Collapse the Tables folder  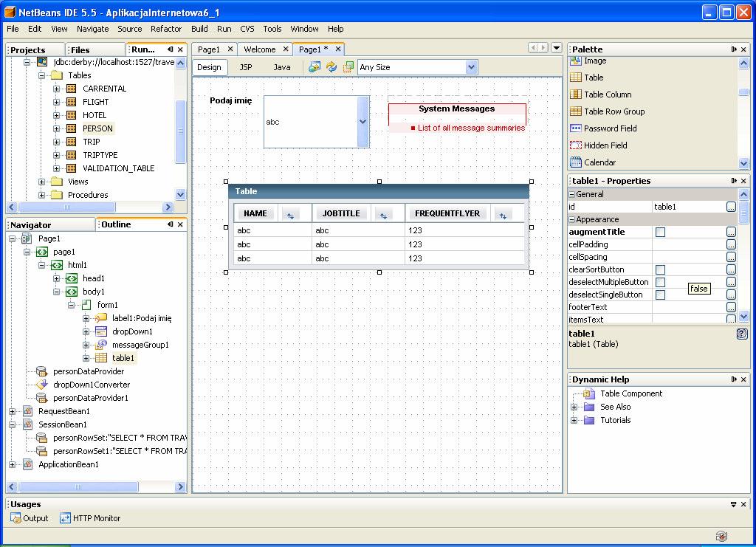[x=41, y=75]
